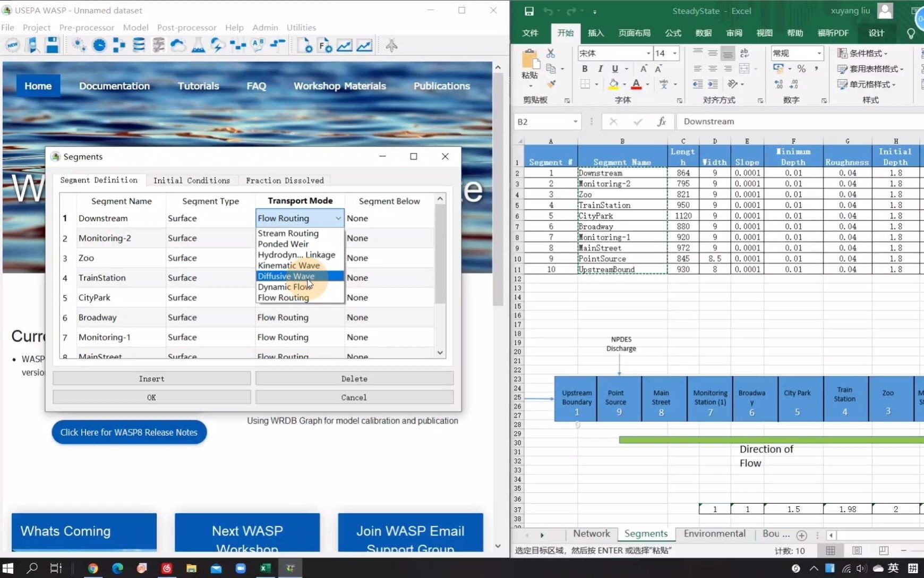This screenshot has width=924, height=578.
Task: Click Here for WASP8 Release Notes button
Action: (x=129, y=432)
